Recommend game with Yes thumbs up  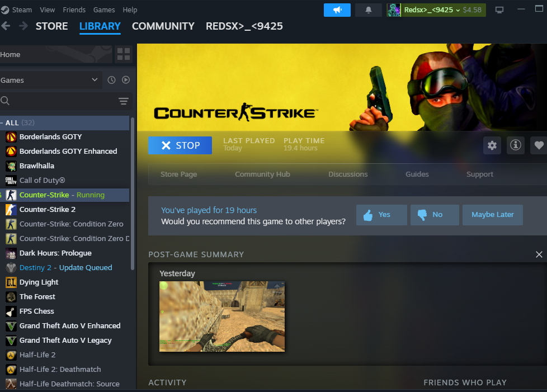[381, 215]
